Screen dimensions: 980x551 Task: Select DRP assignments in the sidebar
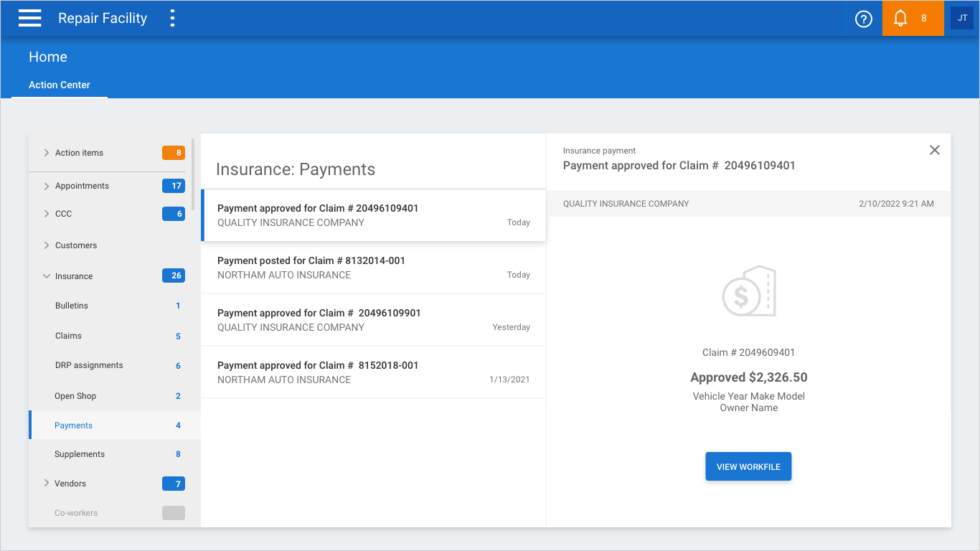click(89, 365)
